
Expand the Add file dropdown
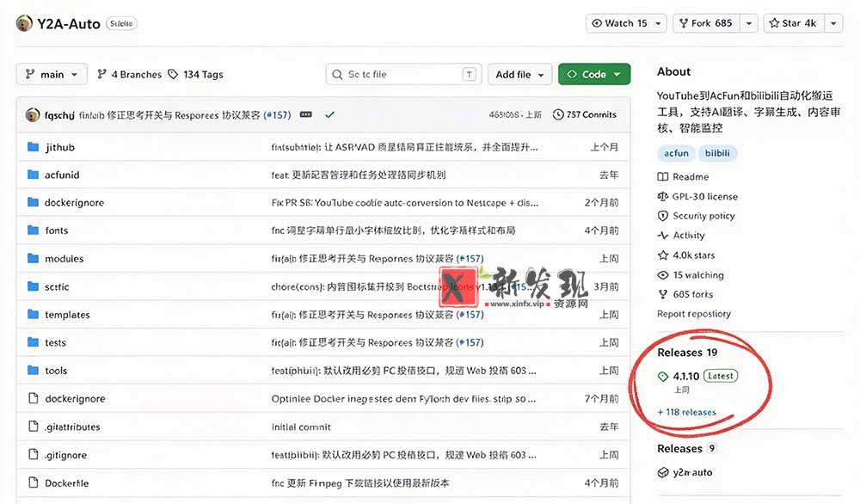point(519,74)
